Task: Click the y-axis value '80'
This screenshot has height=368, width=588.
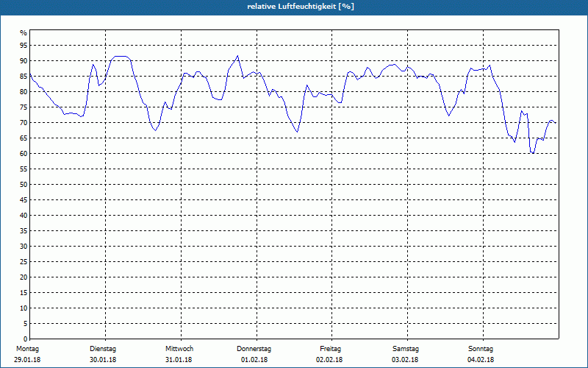Action: 24,91
